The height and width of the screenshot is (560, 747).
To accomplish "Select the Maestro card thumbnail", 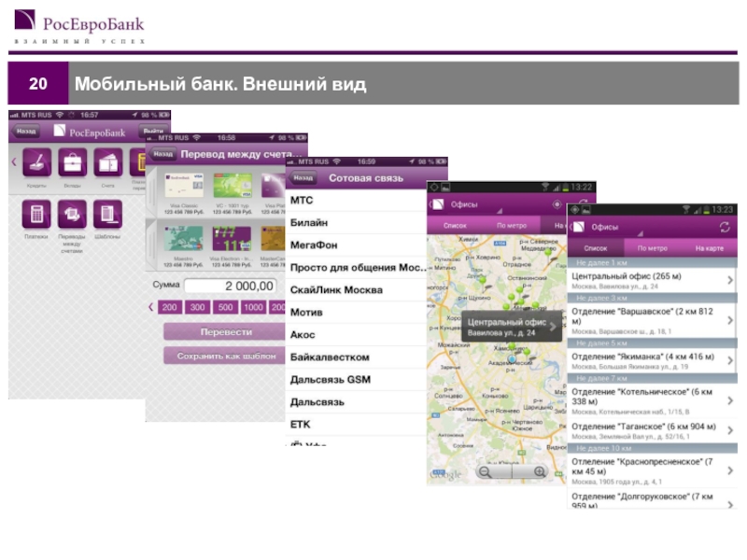I will [x=183, y=238].
